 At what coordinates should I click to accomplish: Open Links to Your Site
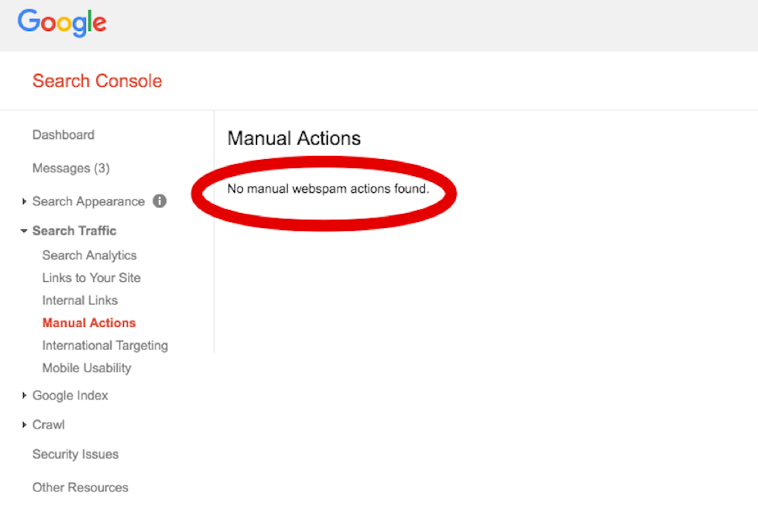point(91,277)
